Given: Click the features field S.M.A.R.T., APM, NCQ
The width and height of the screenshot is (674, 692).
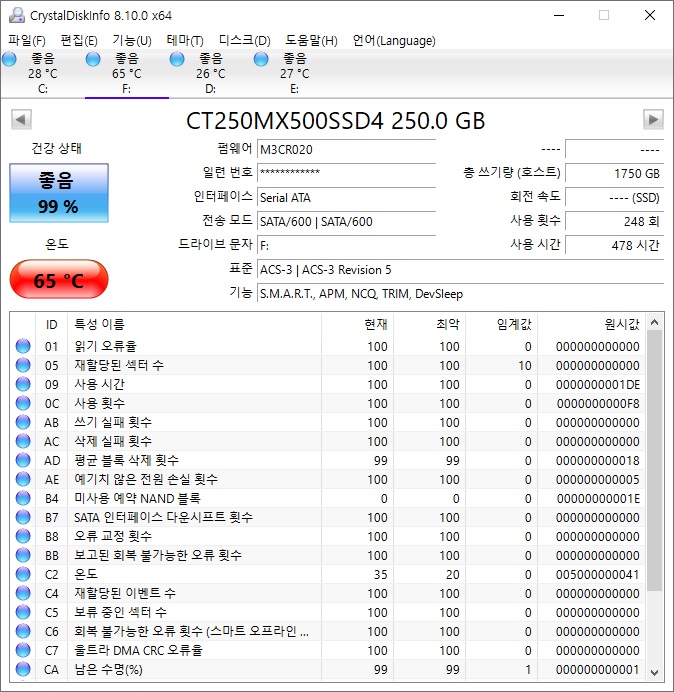Looking at the screenshot, I should (460, 293).
